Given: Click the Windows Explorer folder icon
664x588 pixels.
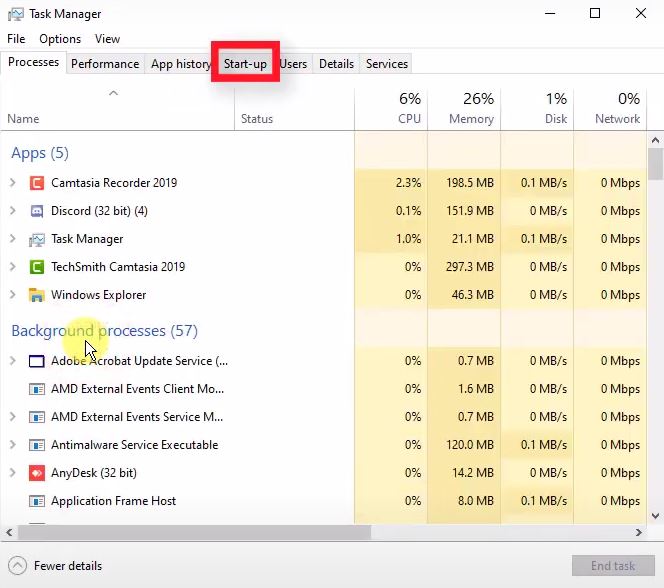Looking at the screenshot, I should point(37,295).
